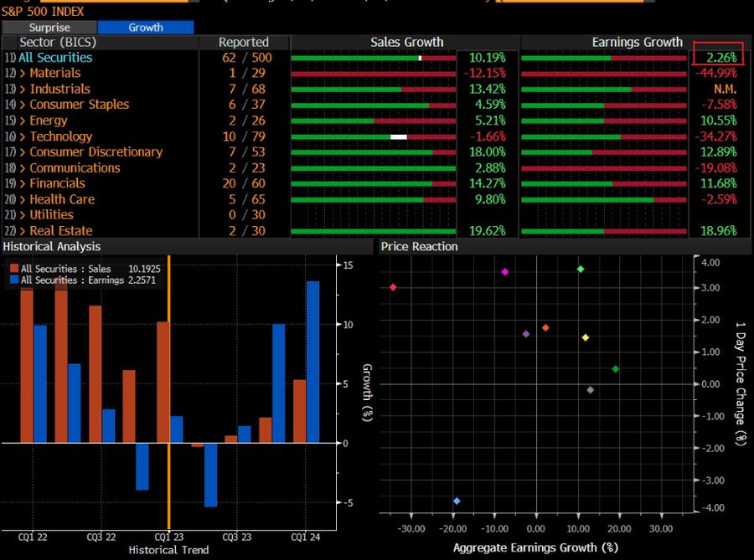This screenshot has height=560, width=754.
Task: Switch to the Surprise tab
Action: pyautogui.click(x=49, y=28)
